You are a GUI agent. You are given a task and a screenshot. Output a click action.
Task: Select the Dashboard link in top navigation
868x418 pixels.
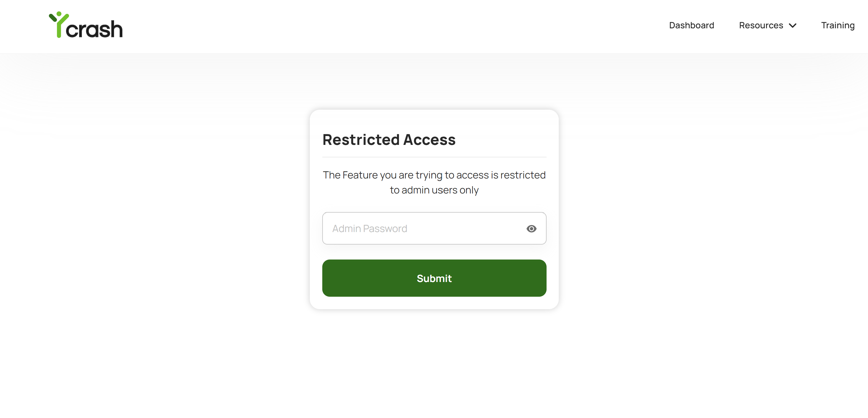pos(691,26)
